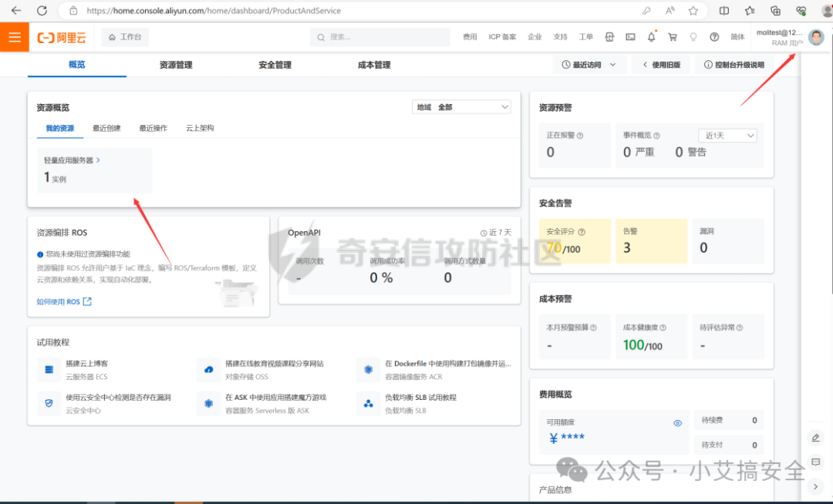
Task: Open 使用云安全中心检测是否存在漏洞 tutorial
Action: click(119, 398)
